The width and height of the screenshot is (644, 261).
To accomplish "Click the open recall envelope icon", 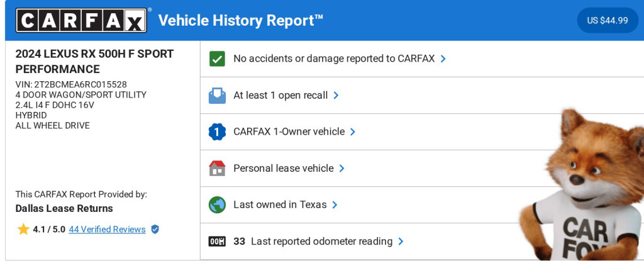I will pyautogui.click(x=217, y=95).
